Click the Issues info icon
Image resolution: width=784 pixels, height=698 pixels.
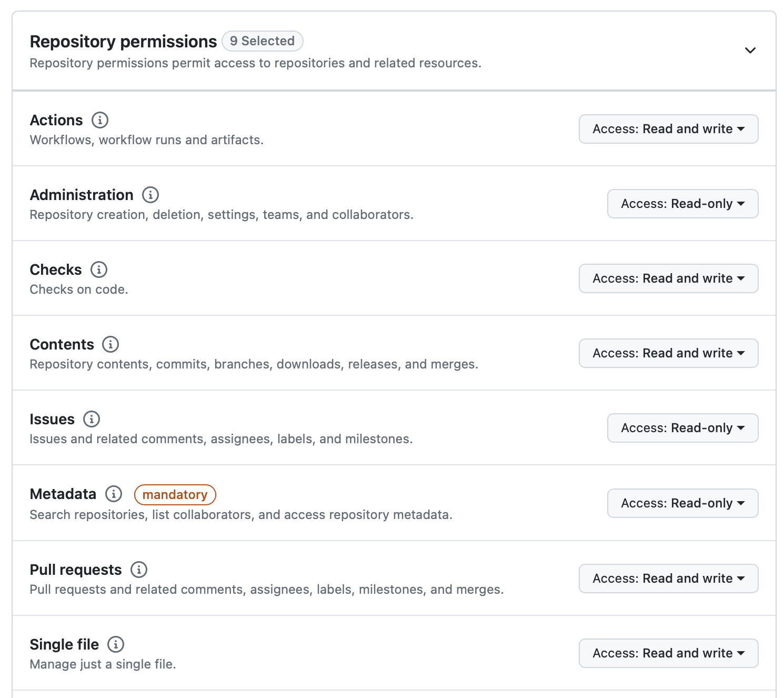pyautogui.click(x=92, y=420)
